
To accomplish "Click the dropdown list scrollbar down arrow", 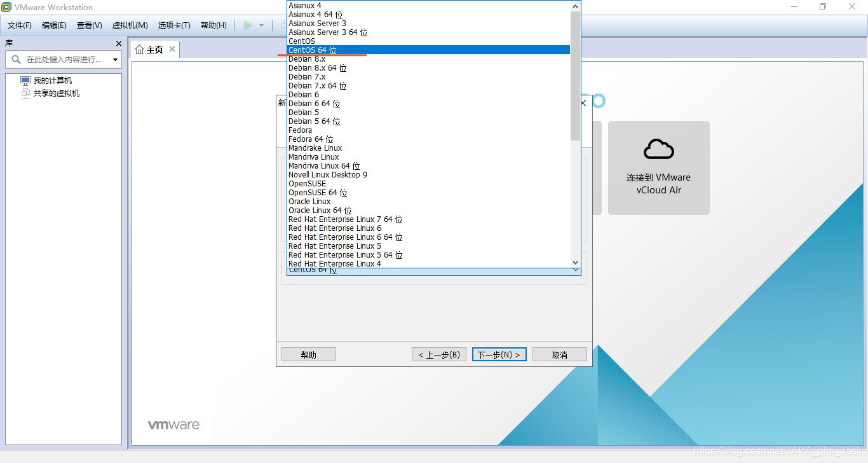I will pyautogui.click(x=576, y=262).
